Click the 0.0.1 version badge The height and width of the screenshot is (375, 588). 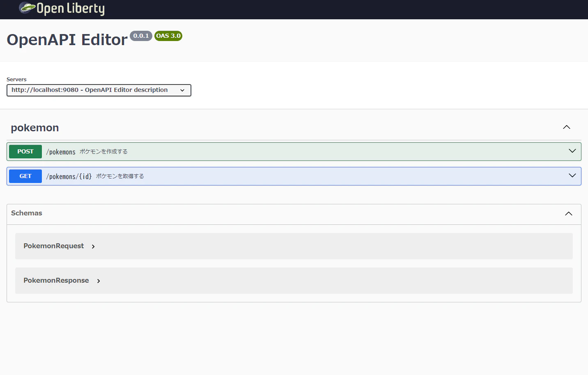(x=141, y=36)
